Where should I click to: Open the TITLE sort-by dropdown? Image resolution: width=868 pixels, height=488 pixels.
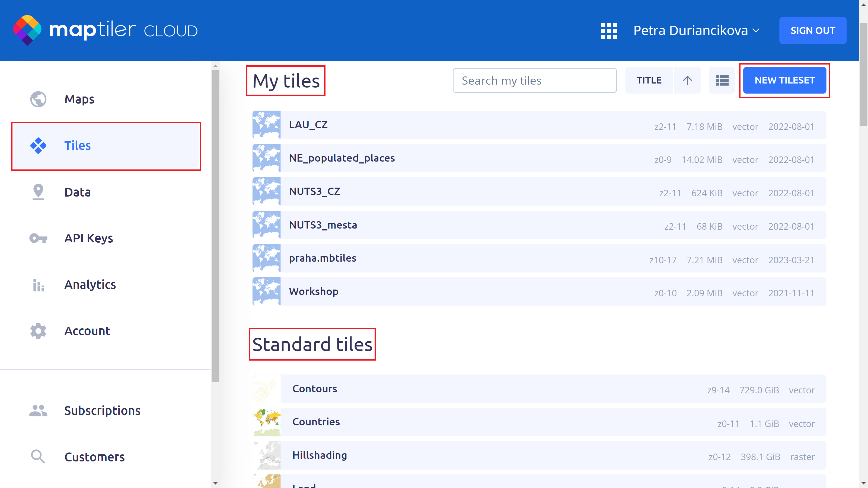point(649,81)
